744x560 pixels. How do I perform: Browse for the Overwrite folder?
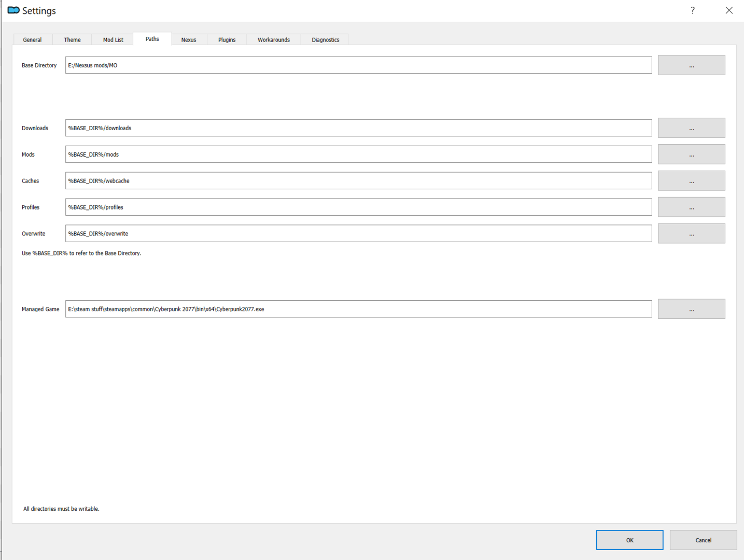[691, 234]
